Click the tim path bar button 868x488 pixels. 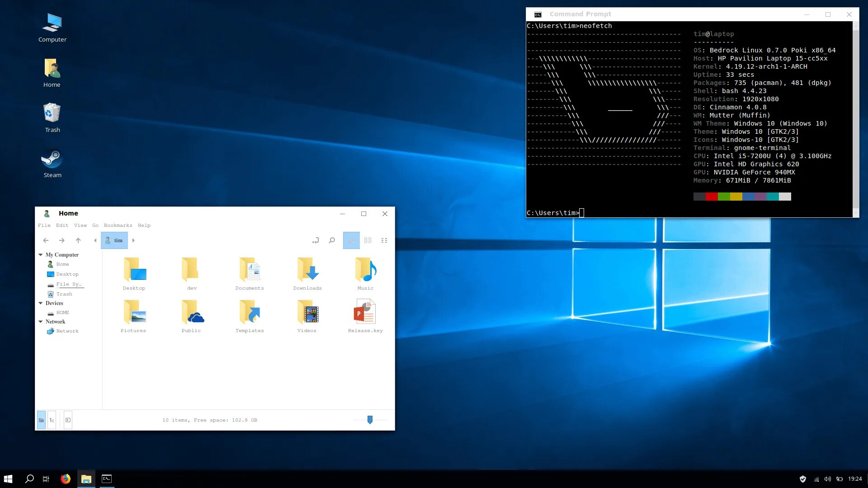click(x=114, y=240)
